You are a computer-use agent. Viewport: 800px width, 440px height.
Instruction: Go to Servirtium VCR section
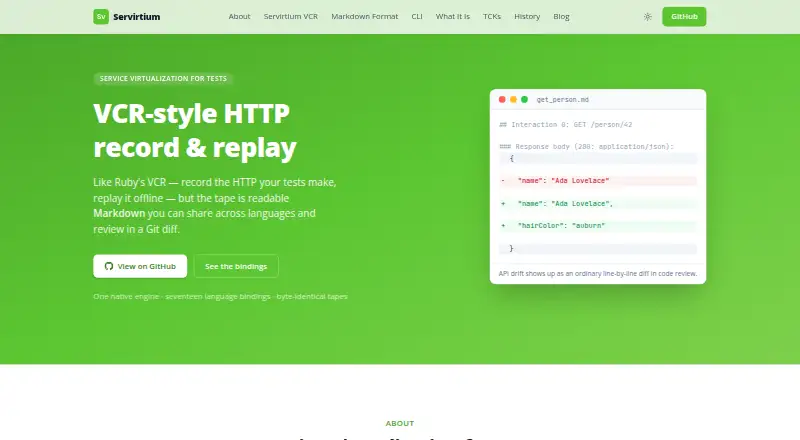click(291, 16)
